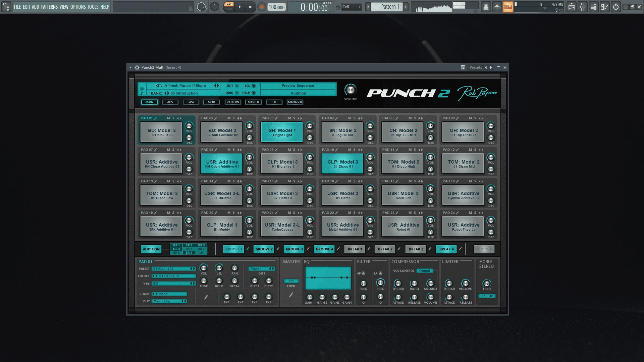Viewport: 644px width, 362px height.
Task: Trigger the BREAK 1 button
Action: click(355, 249)
